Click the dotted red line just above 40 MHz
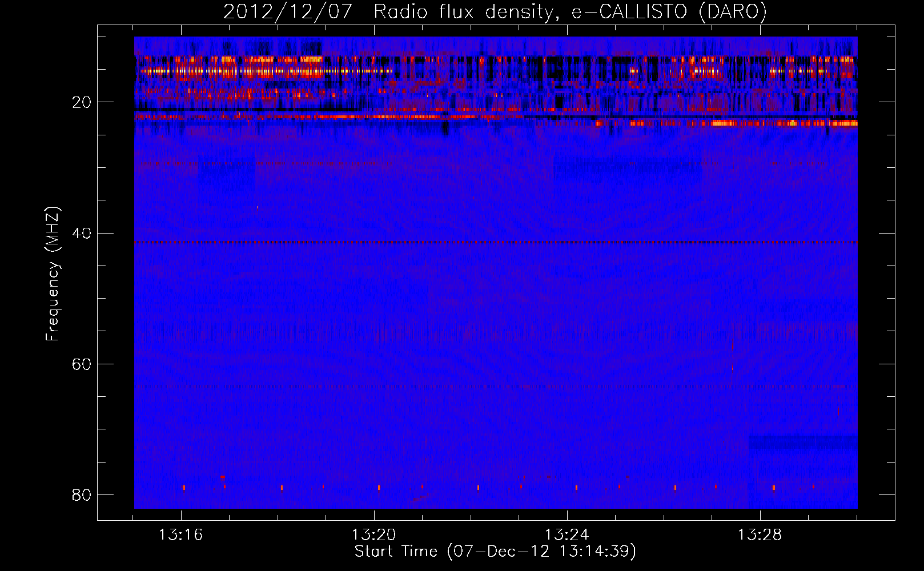924x571 pixels. pyautogui.click(x=496, y=242)
